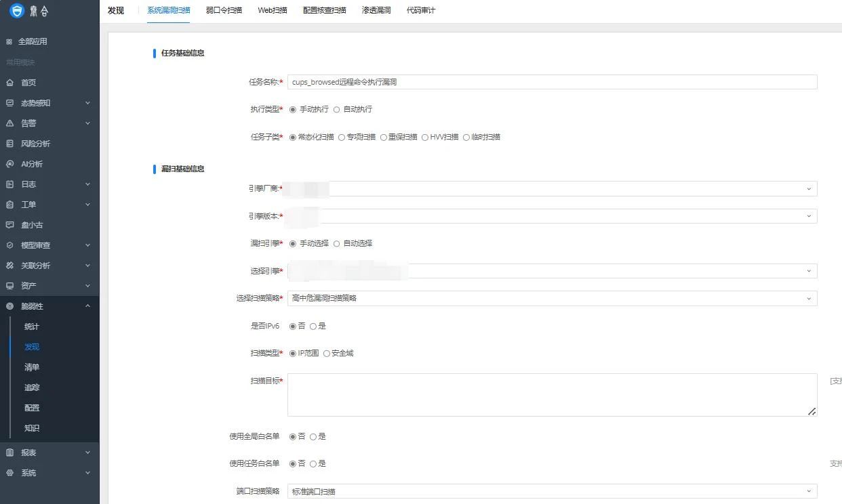Click the 全部应用 grid icon
This screenshot has height=504, width=842.
click(9, 42)
